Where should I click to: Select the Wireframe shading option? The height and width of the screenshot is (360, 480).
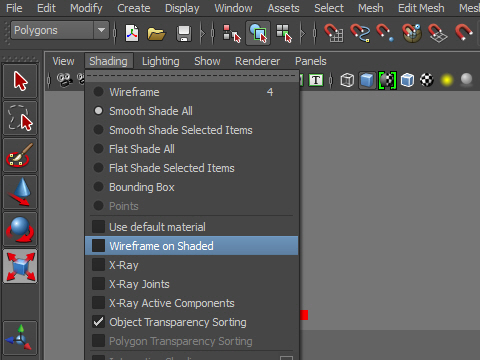pyautogui.click(x=192, y=92)
